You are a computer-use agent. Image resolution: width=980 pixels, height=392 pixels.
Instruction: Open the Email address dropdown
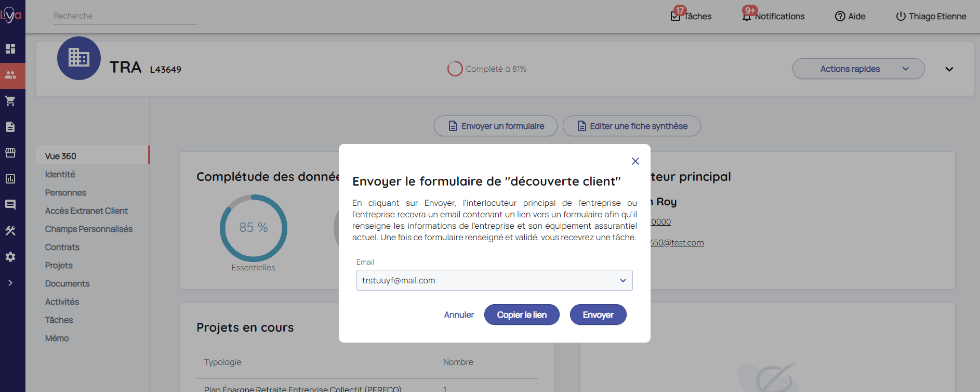pyautogui.click(x=494, y=280)
